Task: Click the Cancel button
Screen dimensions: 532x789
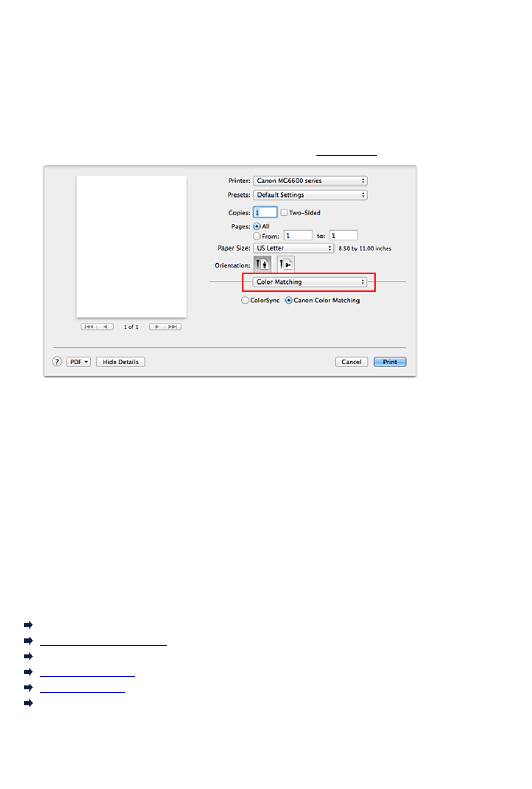Action: tap(351, 362)
